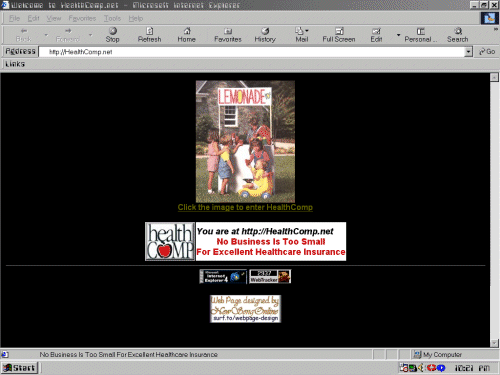Click the link to enter HealthComp
The width and height of the screenshot is (500, 375).
[x=245, y=207]
